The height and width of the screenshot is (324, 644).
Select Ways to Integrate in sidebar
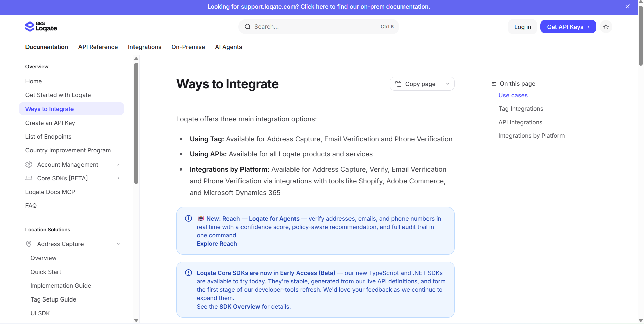pyautogui.click(x=71, y=109)
